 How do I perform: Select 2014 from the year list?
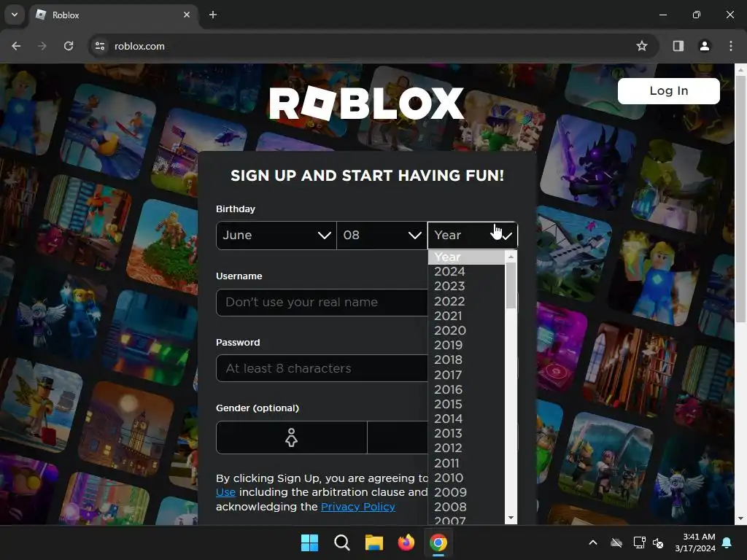pos(466,419)
